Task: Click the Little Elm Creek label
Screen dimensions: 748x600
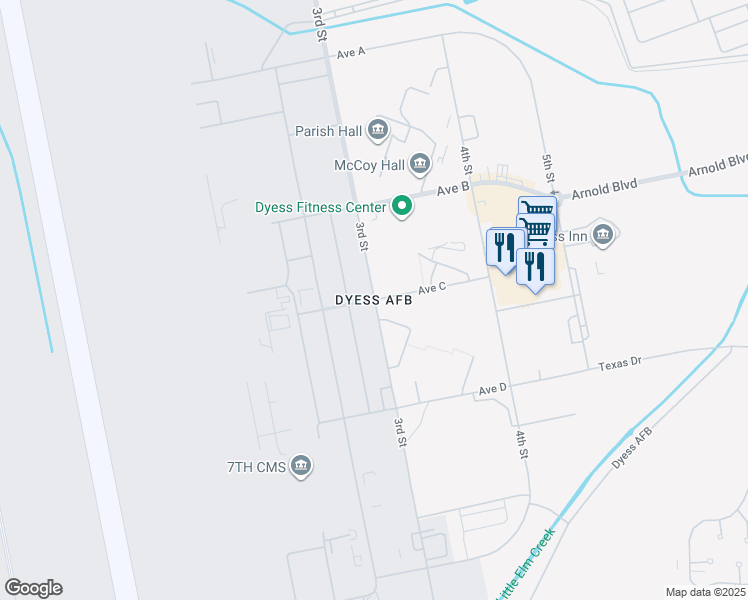Action: [x=525, y=564]
